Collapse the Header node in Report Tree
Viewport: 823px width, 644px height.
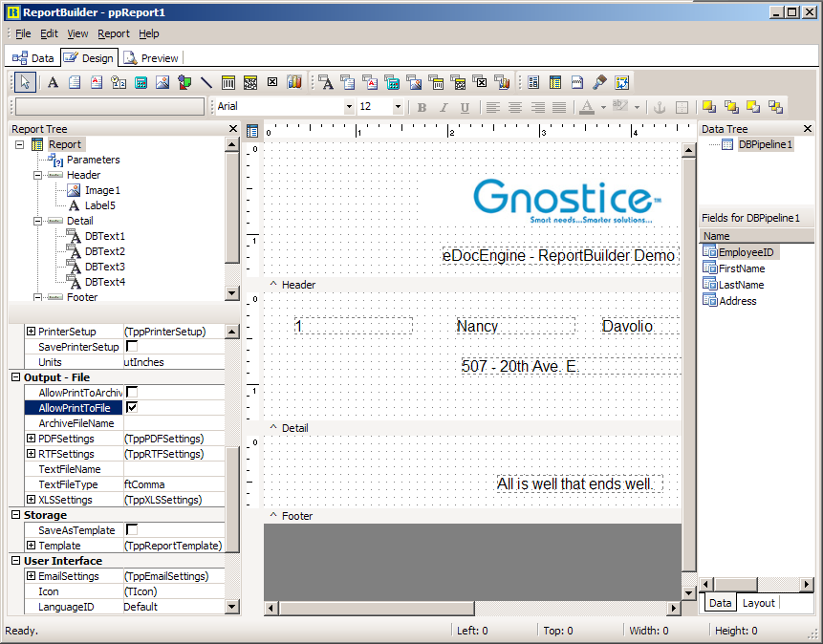tap(38, 175)
